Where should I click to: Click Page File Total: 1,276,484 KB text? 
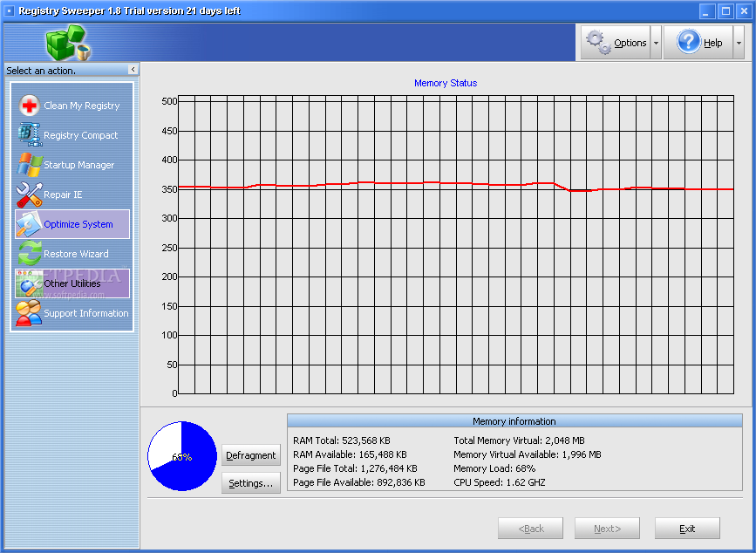pos(355,468)
